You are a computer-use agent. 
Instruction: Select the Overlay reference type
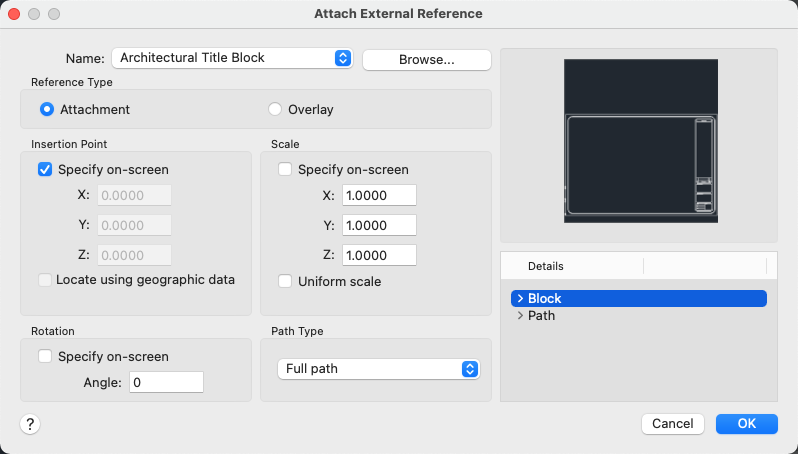coord(275,109)
